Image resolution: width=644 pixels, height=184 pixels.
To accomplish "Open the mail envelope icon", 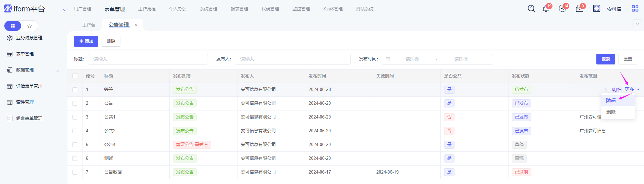I will 579,9.
